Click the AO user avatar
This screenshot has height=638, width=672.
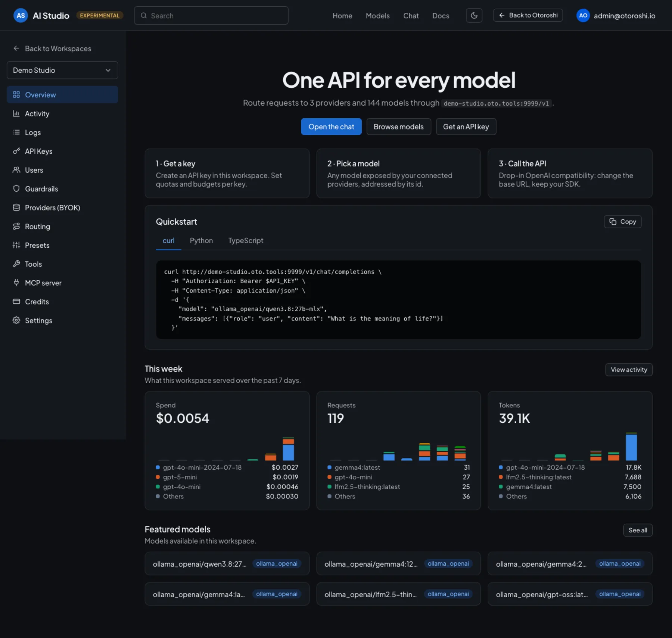(583, 15)
